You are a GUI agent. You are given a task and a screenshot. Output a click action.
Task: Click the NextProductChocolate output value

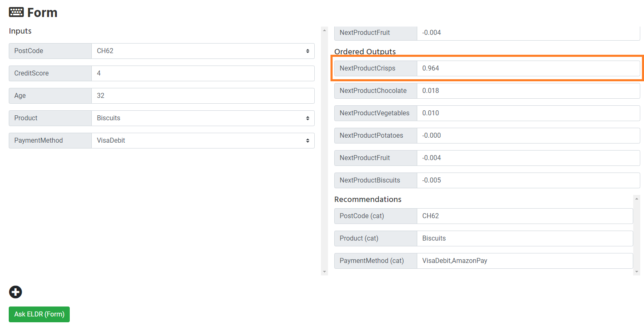(x=527, y=90)
